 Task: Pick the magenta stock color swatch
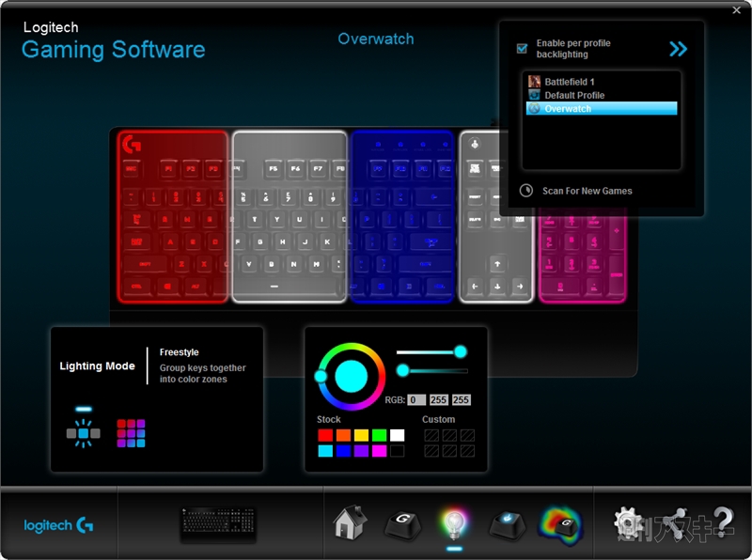coord(379,451)
